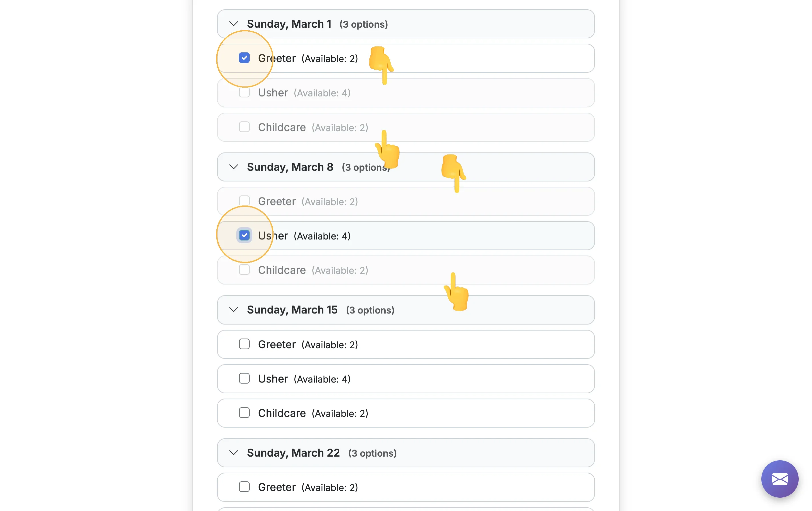This screenshot has width=812, height=511.
Task: Click the Usher label under March 15
Action: tap(273, 379)
